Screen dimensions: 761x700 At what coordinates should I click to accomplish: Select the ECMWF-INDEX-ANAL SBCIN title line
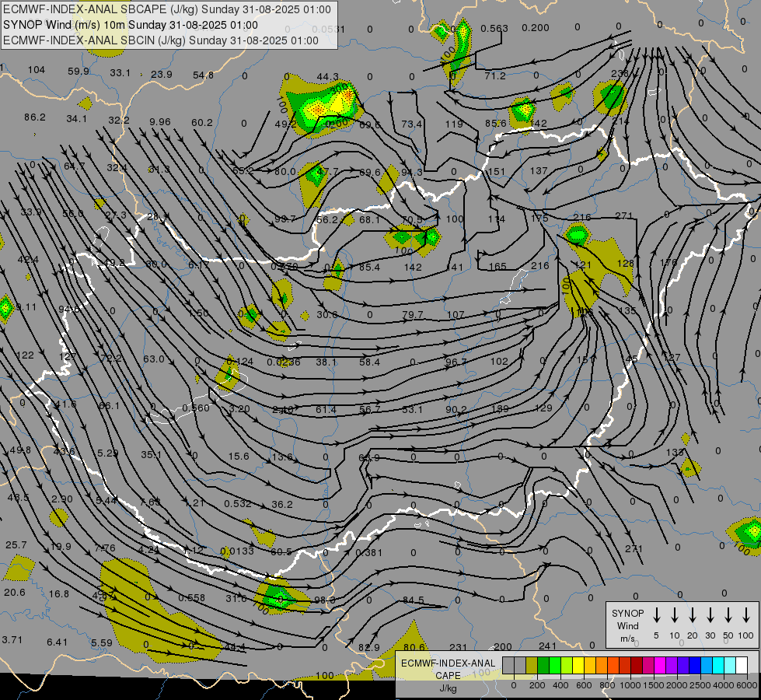click(x=161, y=40)
